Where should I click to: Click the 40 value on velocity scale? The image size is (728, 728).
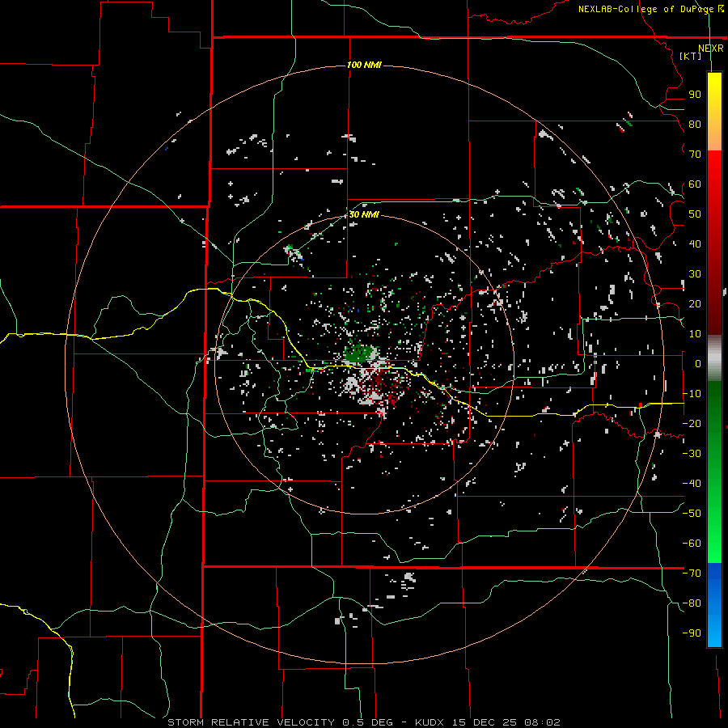point(695,243)
